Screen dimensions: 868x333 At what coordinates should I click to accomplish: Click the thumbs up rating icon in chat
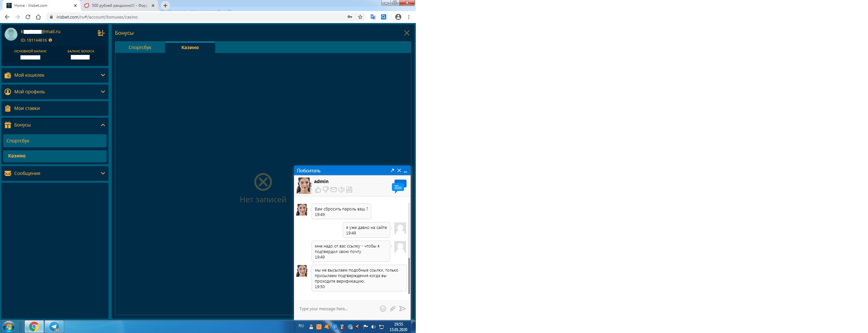click(x=318, y=190)
